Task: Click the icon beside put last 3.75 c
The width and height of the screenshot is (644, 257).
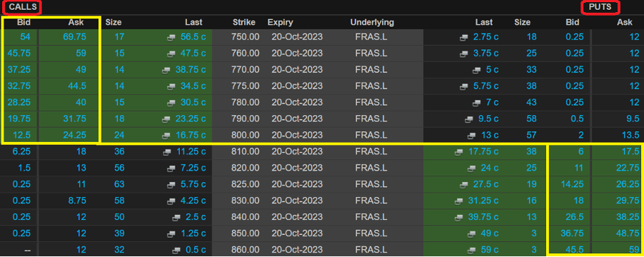Action: point(463,54)
